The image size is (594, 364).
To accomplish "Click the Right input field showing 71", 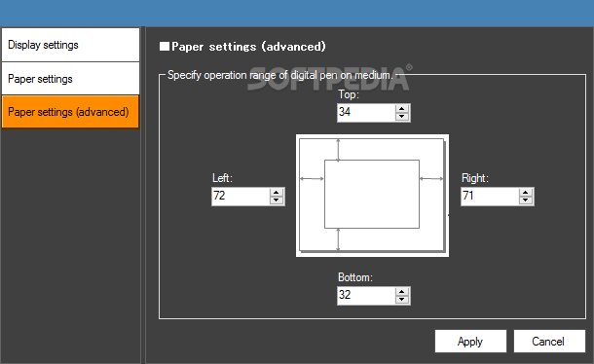I will point(490,197).
